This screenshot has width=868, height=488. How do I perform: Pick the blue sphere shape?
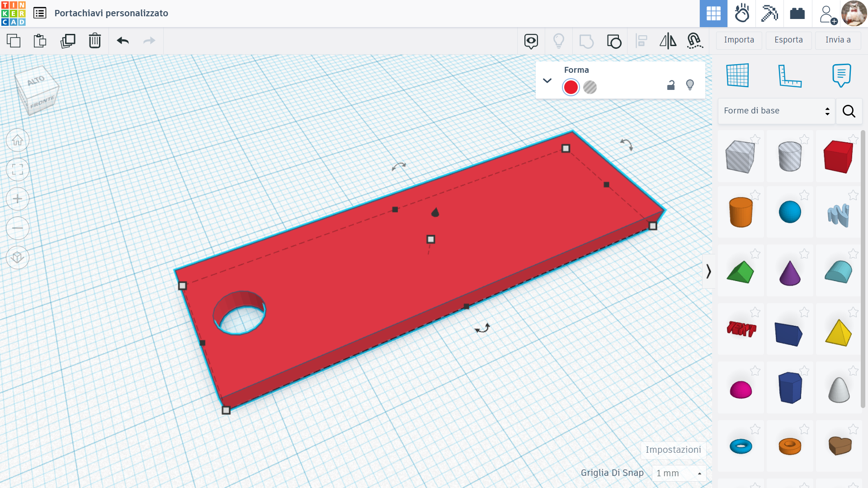click(x=790, y=212)
